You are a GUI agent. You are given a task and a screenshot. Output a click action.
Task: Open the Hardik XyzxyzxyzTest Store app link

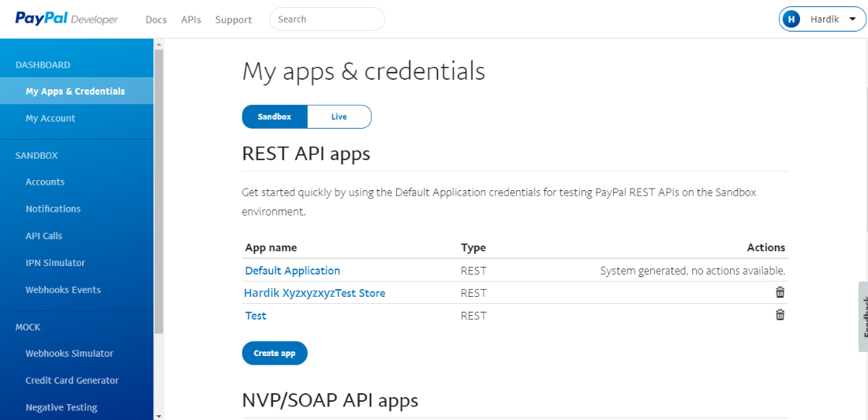point(314,293)
